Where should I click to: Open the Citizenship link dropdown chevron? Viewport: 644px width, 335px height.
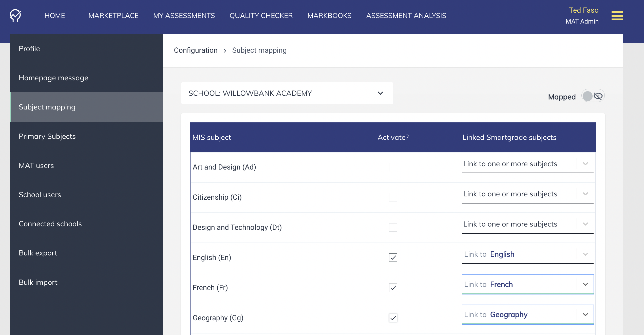[585, 194]
